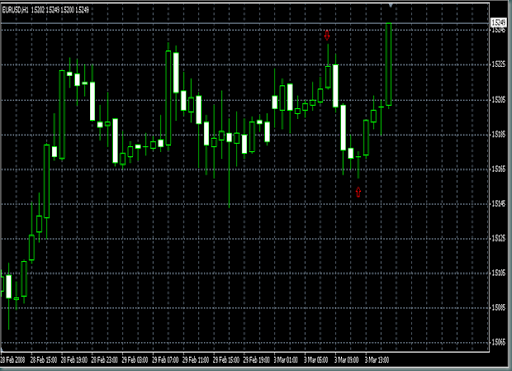Click the 29 Feb 19:00 time label

[256, 360]
